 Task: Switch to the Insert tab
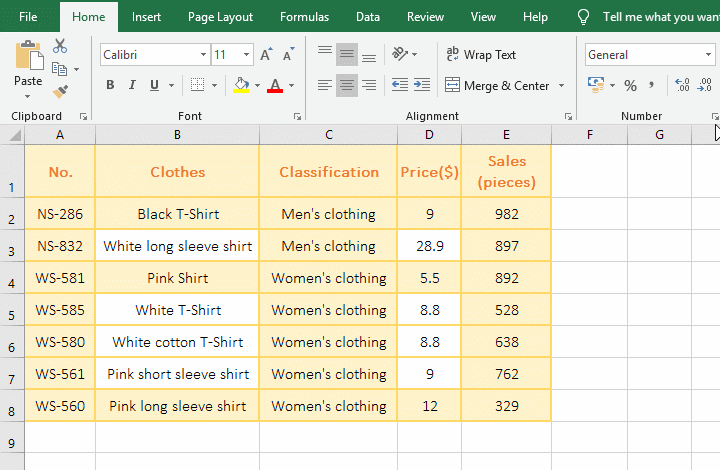click(146, 17)
